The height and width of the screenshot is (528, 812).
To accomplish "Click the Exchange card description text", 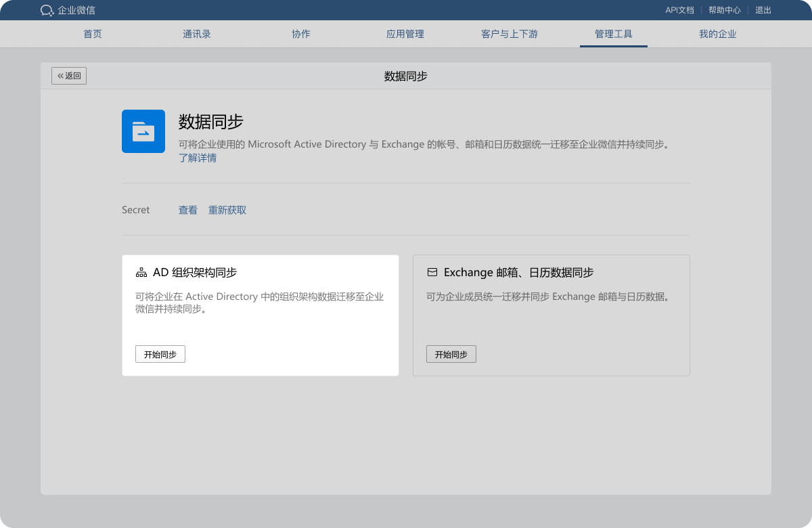I will [x=548, y=296].
